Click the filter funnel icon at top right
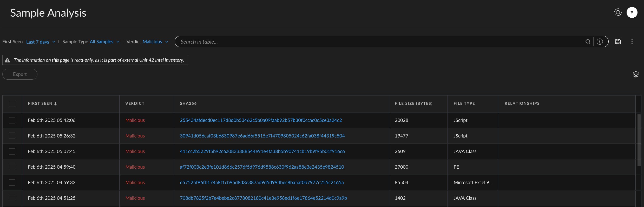Screen dimensions: 644x207 click(632, 12)
